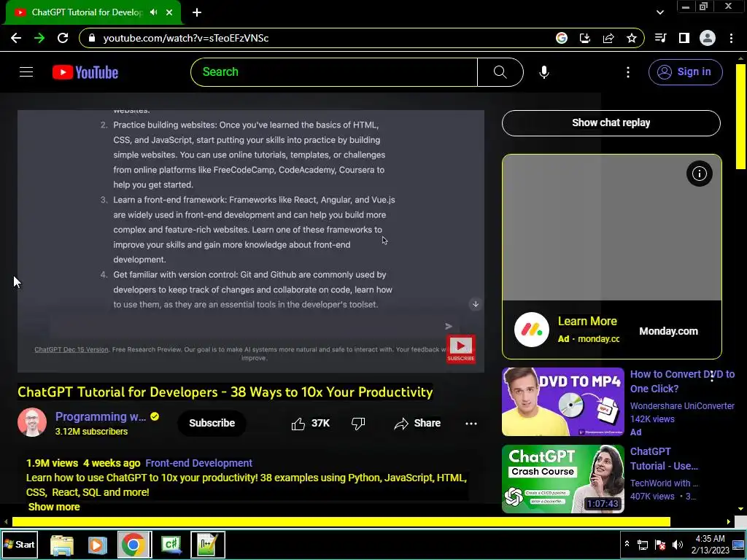This screenshot has height=560, width=747.
Task: Open DVD to MP4 video thumbnail
Action: click(x=562, y=402)
